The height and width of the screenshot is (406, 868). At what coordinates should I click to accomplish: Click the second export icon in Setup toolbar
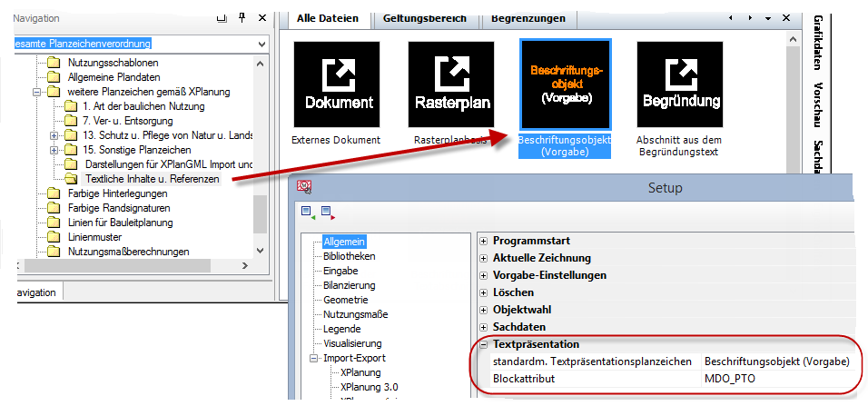(327, 213)
